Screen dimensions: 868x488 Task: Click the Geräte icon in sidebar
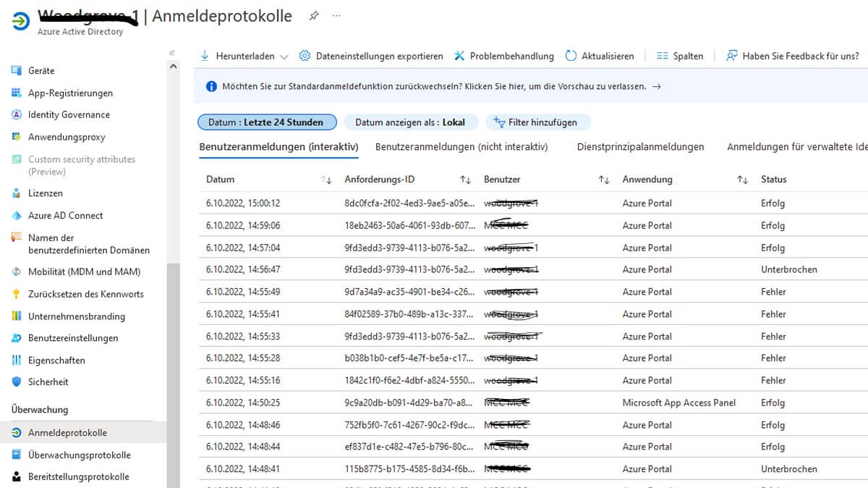[x=17, y=71]
